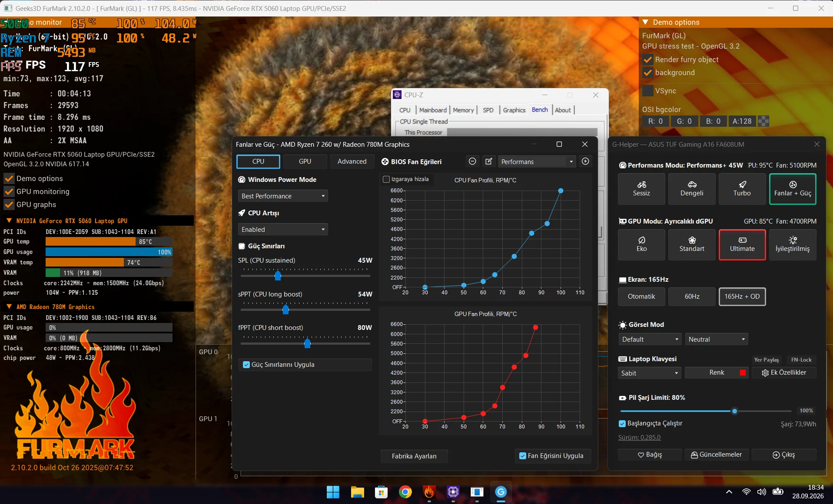Select Sessiz performance mode in G-Helper
Screen dimensions: 833x504
pos(641,189)
